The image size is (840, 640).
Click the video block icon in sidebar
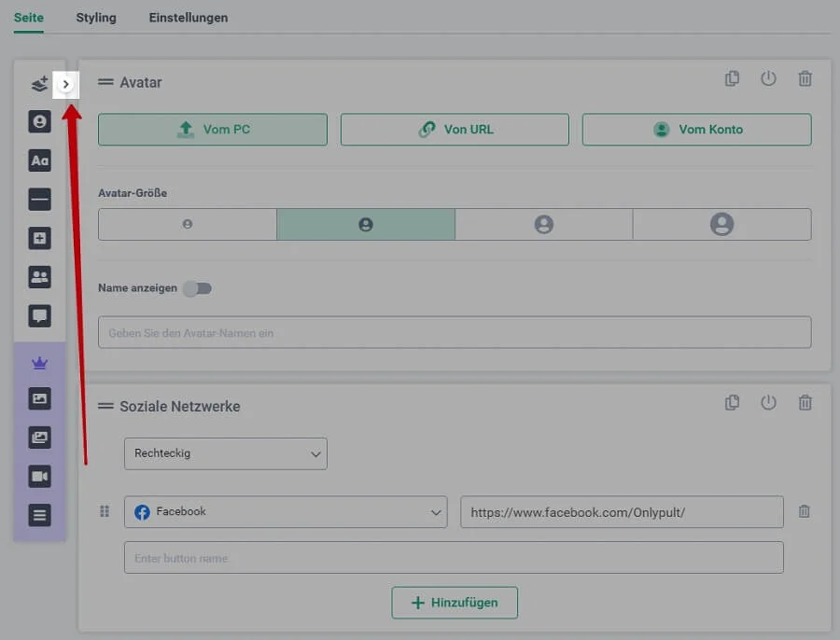pos(39,477)
